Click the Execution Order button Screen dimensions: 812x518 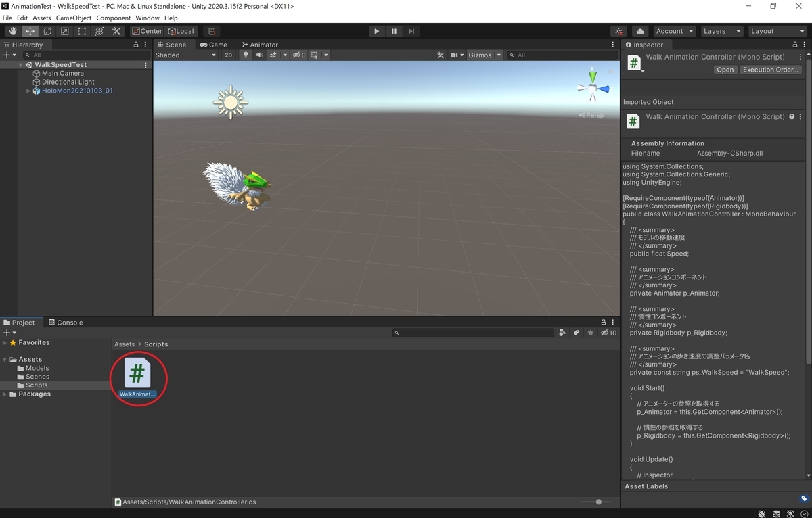(771, 70)
